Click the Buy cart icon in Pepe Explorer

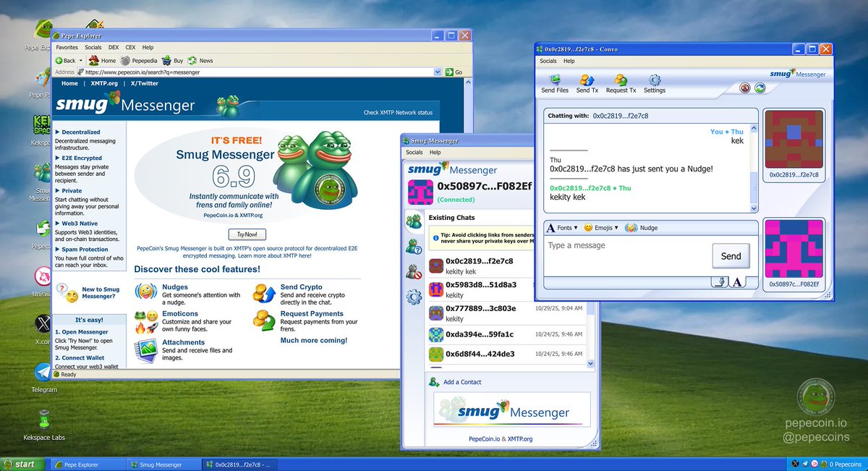pos(166,61)
